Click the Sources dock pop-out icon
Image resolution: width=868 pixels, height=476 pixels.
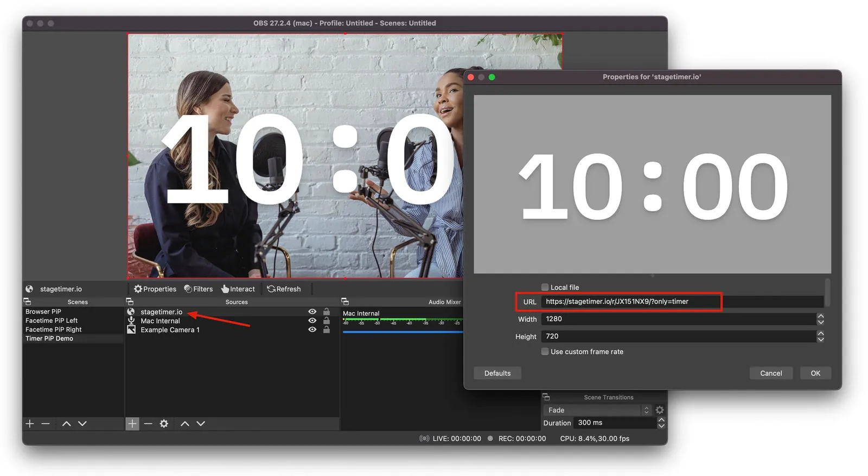click(x=130, y=302)
